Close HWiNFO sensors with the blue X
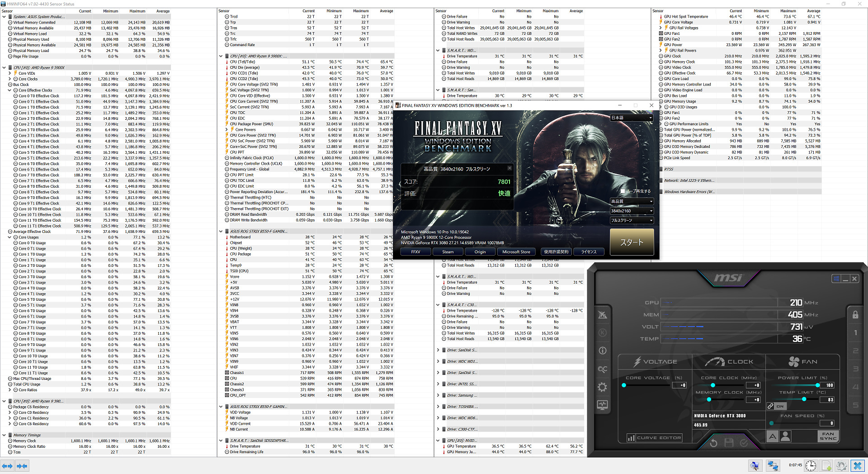 857,465
